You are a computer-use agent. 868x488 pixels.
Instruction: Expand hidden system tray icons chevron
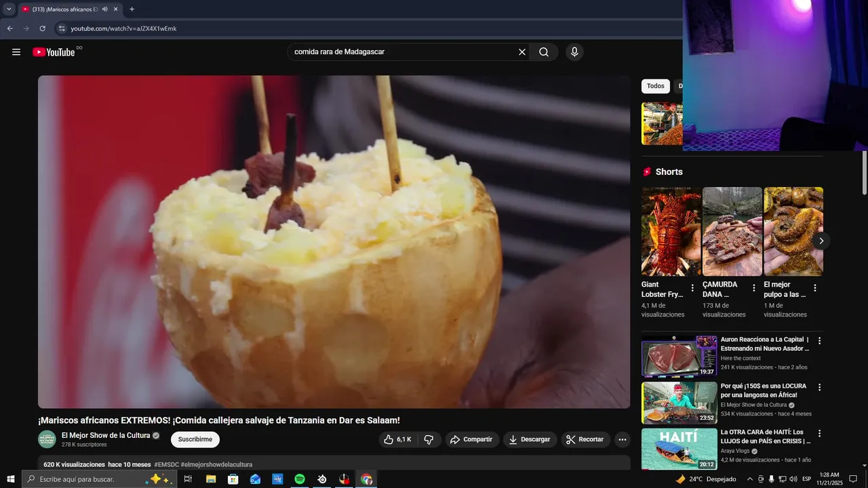tap(749, 479)
